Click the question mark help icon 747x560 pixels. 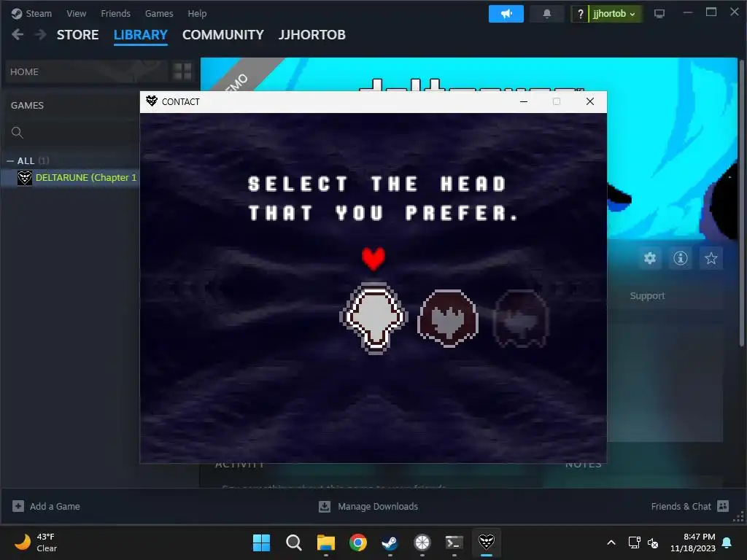click(580, 14)
